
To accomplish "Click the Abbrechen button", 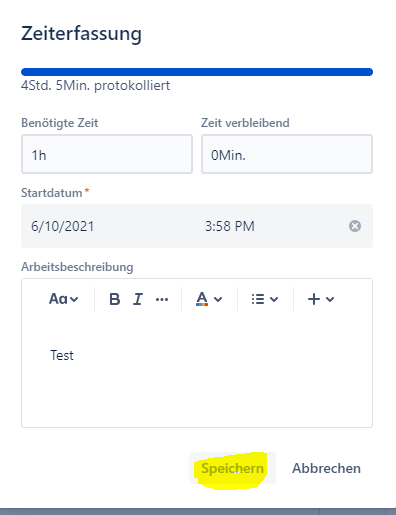I will click(x=326, y=468).
